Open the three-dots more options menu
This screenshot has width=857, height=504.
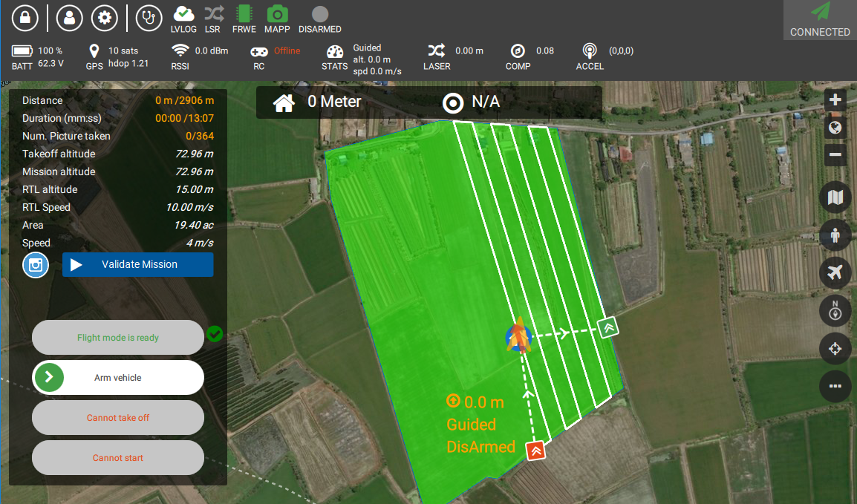click(x=835, y=386)
